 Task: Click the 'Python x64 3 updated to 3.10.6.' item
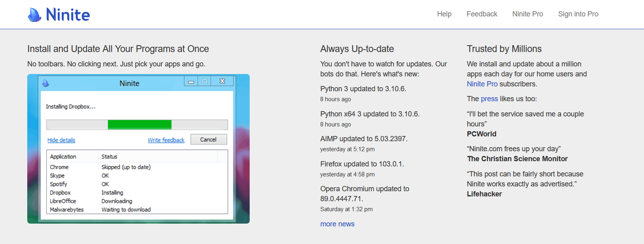pos(370,114)
